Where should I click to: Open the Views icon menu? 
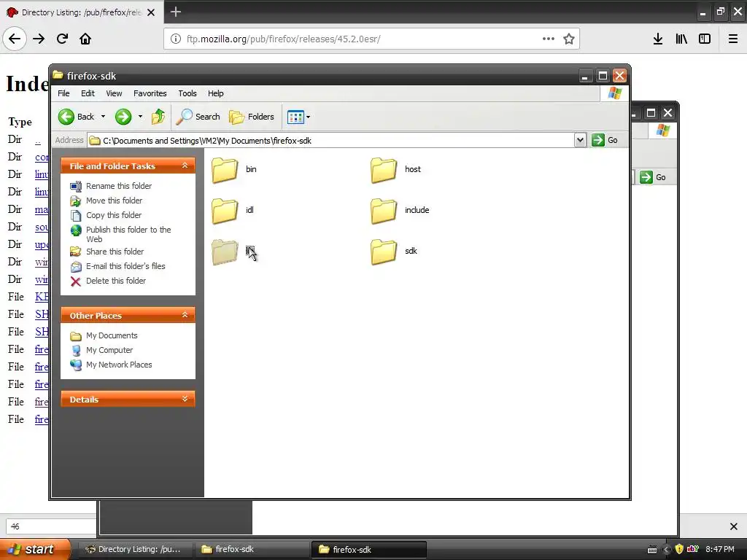click(x=298, y=117)
